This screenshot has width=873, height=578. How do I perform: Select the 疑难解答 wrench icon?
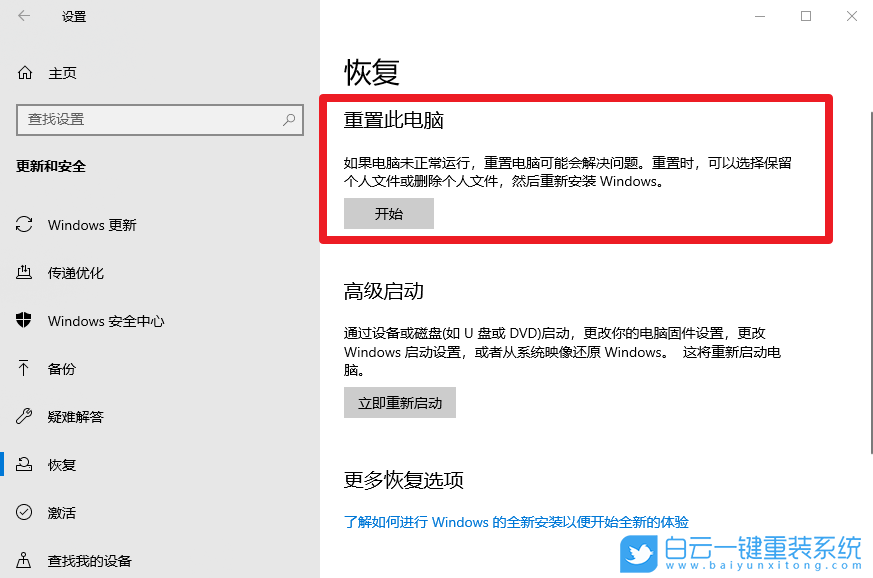point(22,416)
